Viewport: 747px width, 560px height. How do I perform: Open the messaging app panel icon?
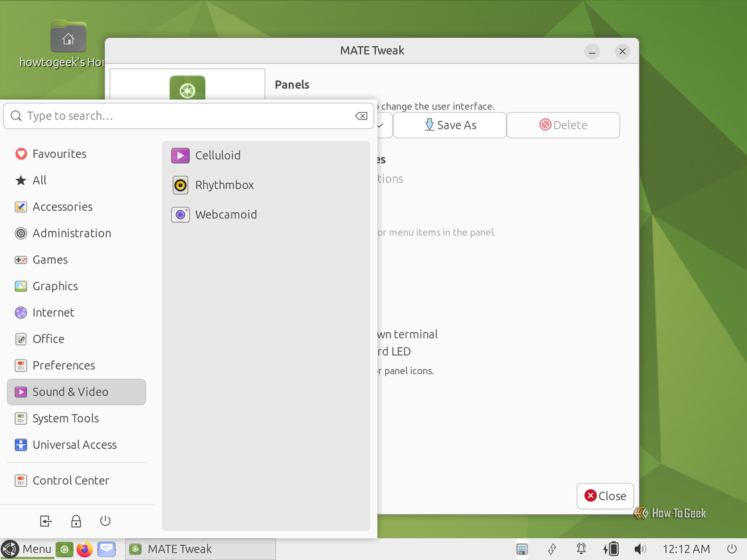coord(107,549)
